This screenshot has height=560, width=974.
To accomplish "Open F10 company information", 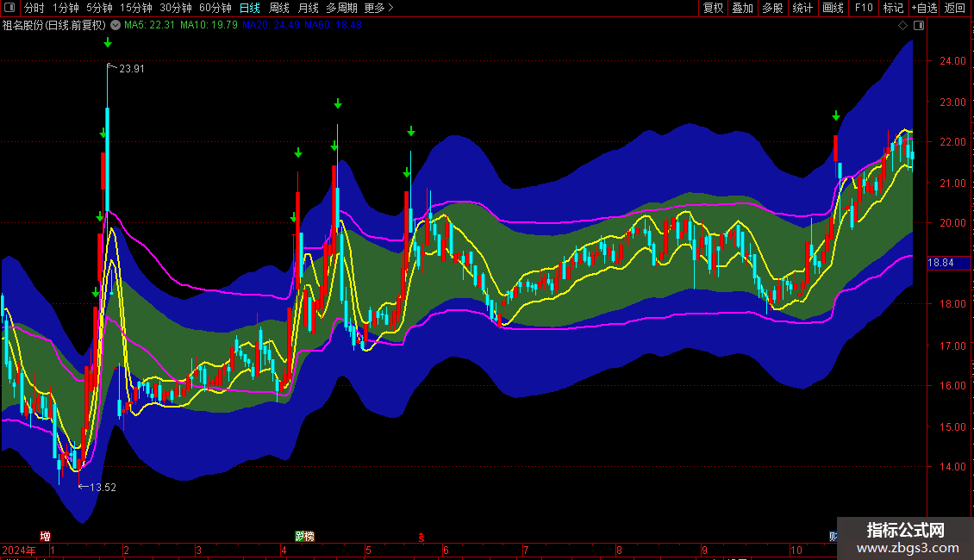I will pyautogui.click(x=863, y=8).
